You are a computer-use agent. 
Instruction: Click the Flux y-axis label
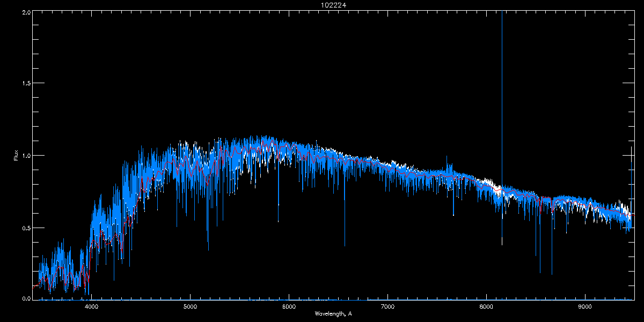pos(16,156)
